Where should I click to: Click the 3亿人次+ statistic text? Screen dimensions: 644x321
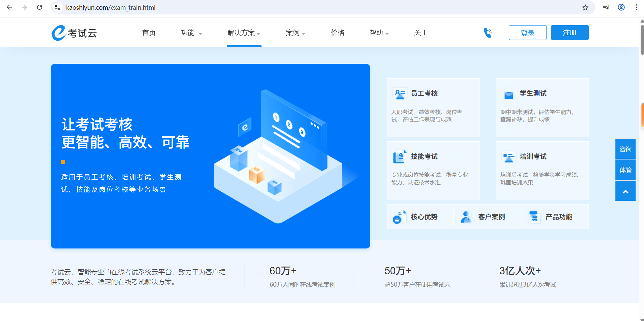(520, 271)
